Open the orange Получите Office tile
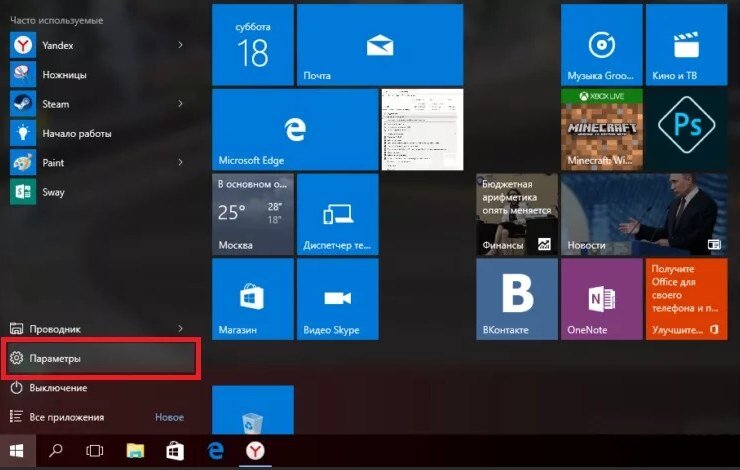The image size is (740, 470). [687, 299]
